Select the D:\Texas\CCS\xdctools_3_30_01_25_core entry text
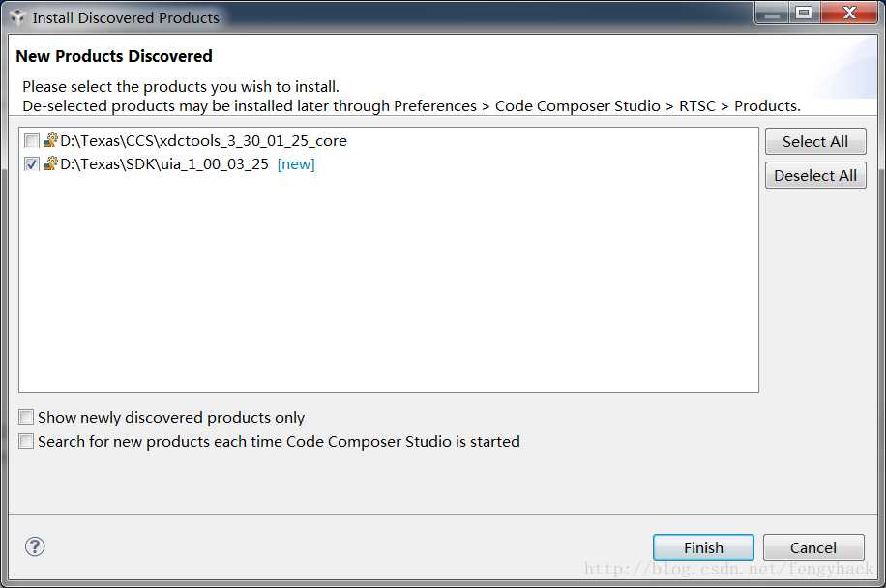Image resolution: width=886 pixels, height=588 pixels. pyautogui.click(x=203, y=140)
